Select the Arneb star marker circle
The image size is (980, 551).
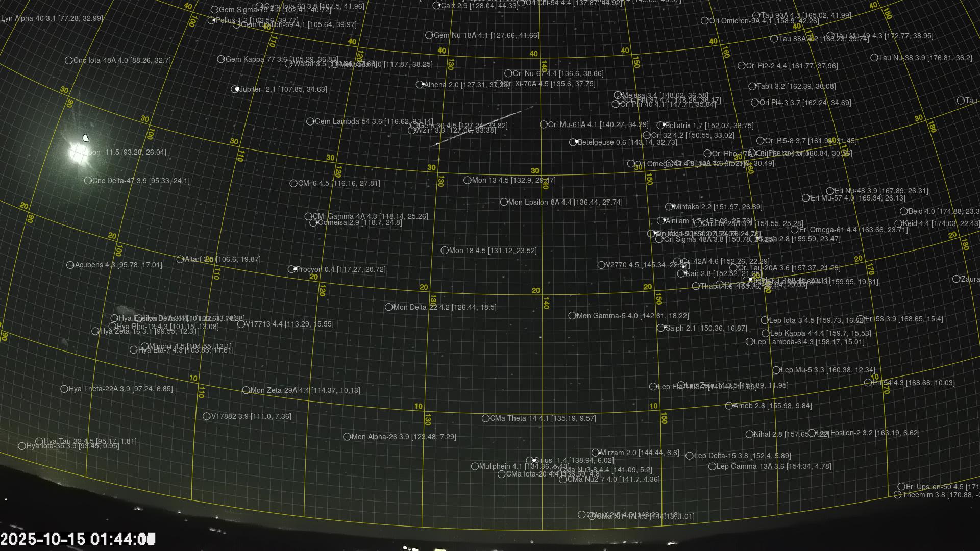pyautogui.click(x=729, y=406)
